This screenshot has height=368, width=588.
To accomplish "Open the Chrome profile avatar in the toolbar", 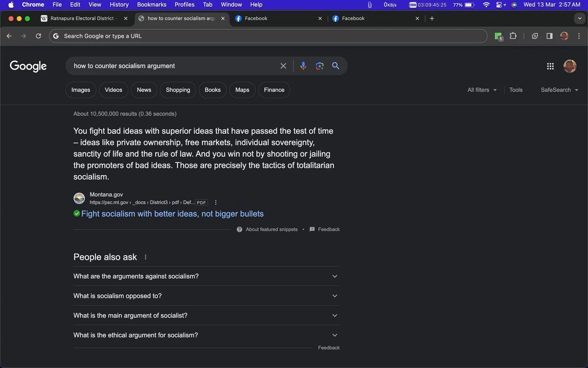I will coord(564,36).
